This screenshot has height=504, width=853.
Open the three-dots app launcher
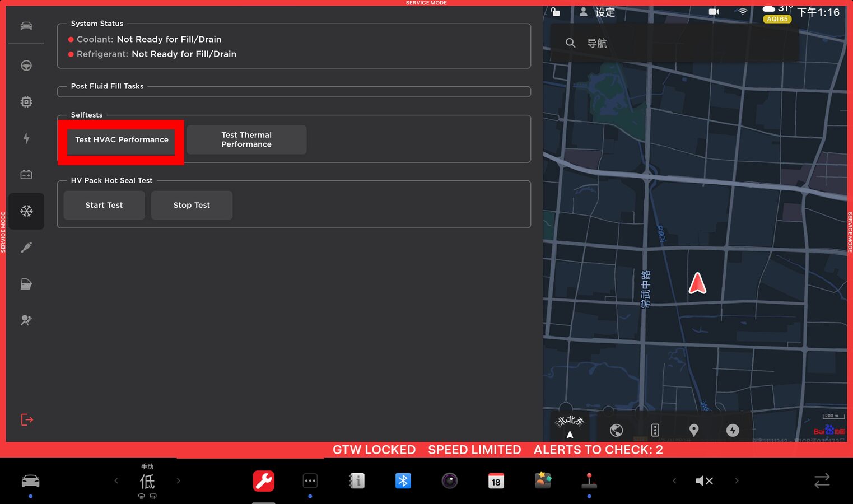click(x=310, y=481)
